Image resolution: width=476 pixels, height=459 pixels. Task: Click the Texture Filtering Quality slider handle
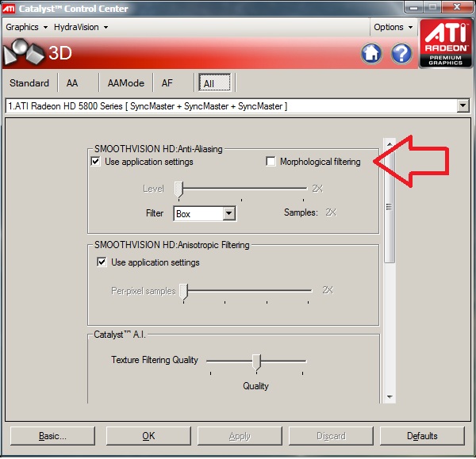(x=256, y=362)
